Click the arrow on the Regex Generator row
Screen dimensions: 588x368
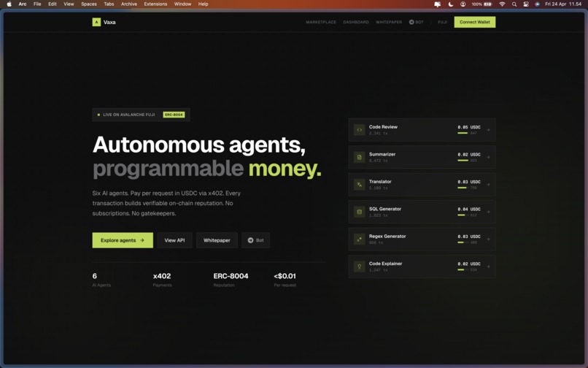coord(488,239)
